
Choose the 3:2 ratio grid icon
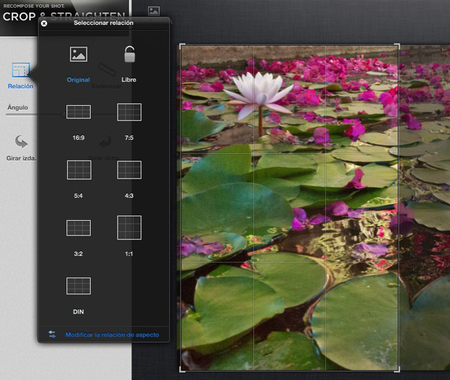(78, 228)
